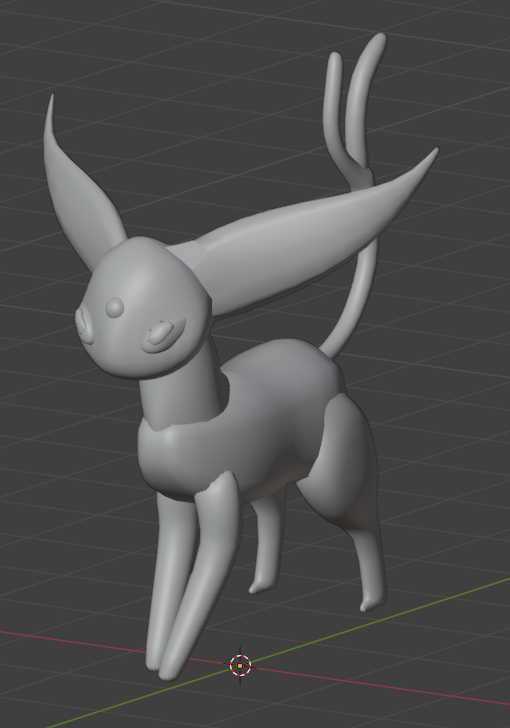510x728 pixels.
Task: Click the rear thigh of the model
Action: pyautogui.click(x=341, y=464)
